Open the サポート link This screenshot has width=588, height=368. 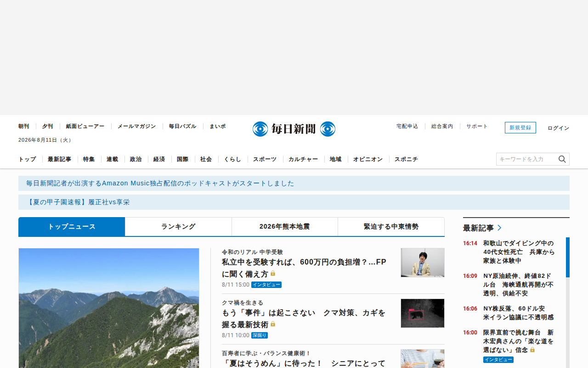tap(477, 126)
